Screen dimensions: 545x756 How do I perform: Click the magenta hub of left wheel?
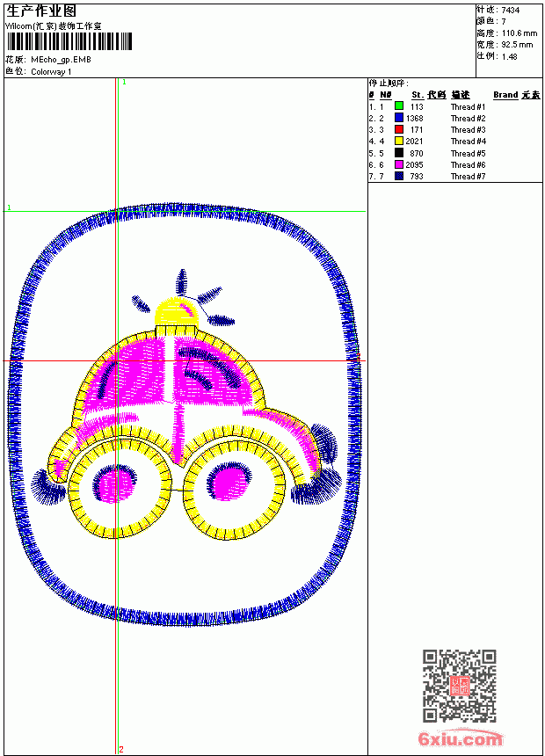114,484
